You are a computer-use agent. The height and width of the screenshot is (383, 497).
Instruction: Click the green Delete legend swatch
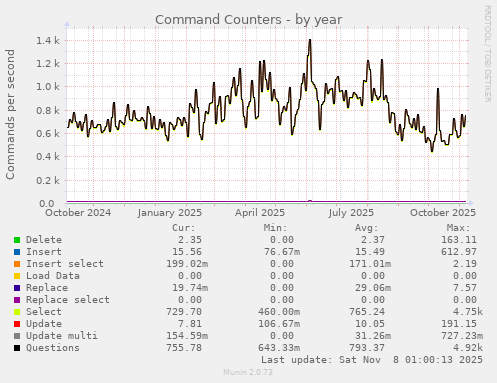(17, 240)
